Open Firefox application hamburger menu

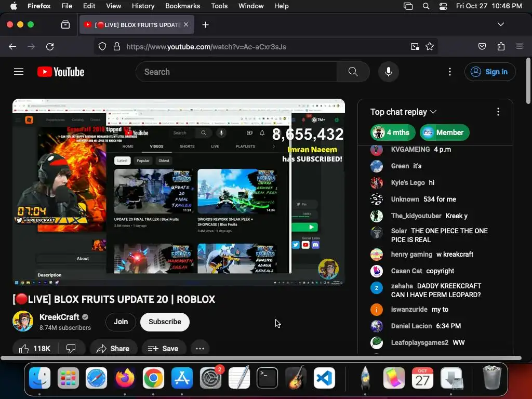pyautogui.click(x=520, y=46)
